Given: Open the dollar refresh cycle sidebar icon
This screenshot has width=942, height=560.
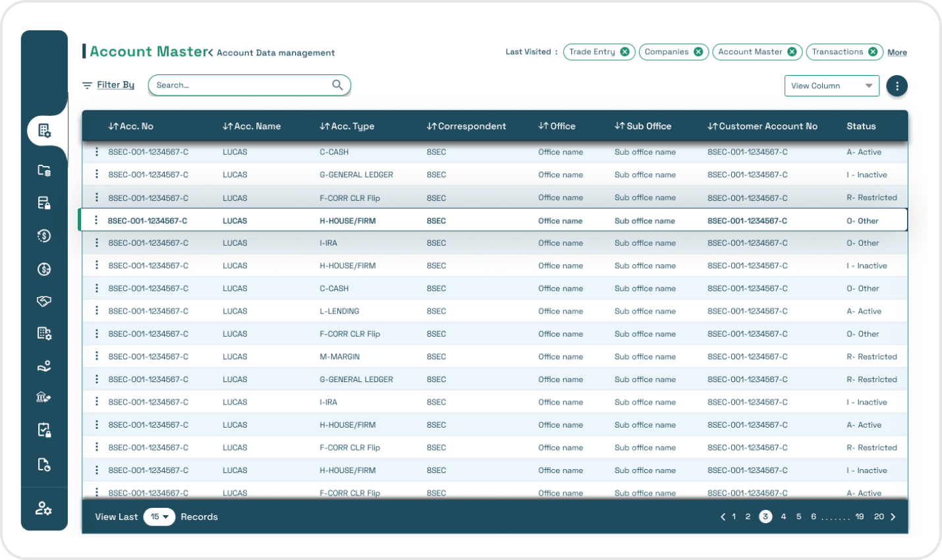Looking at the screenshot, I should pos(44,236).
